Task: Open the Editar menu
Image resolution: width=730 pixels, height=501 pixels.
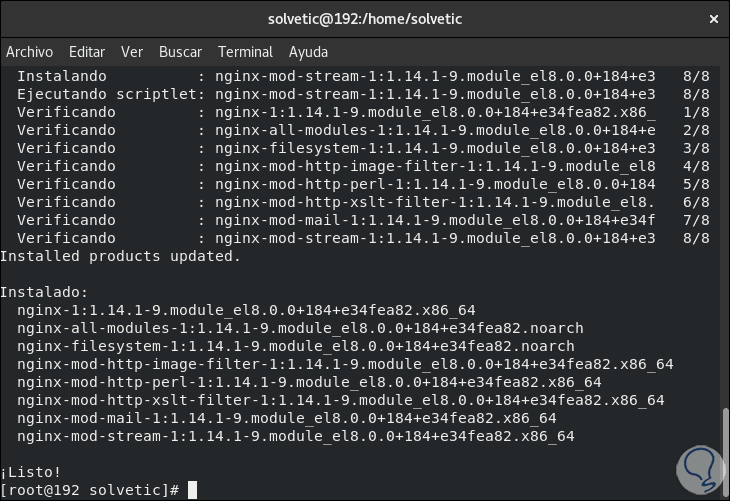Action: pyautogui.click(x=87, y=52)
